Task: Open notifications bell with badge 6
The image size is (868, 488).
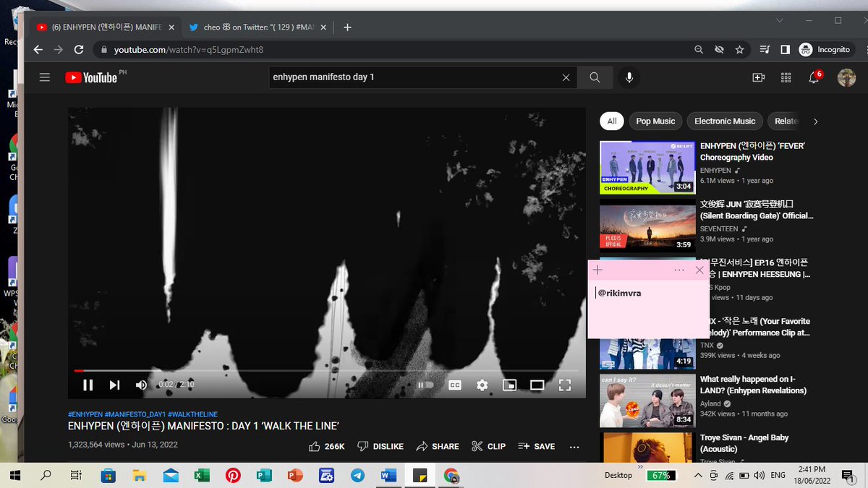Action: 814,77
